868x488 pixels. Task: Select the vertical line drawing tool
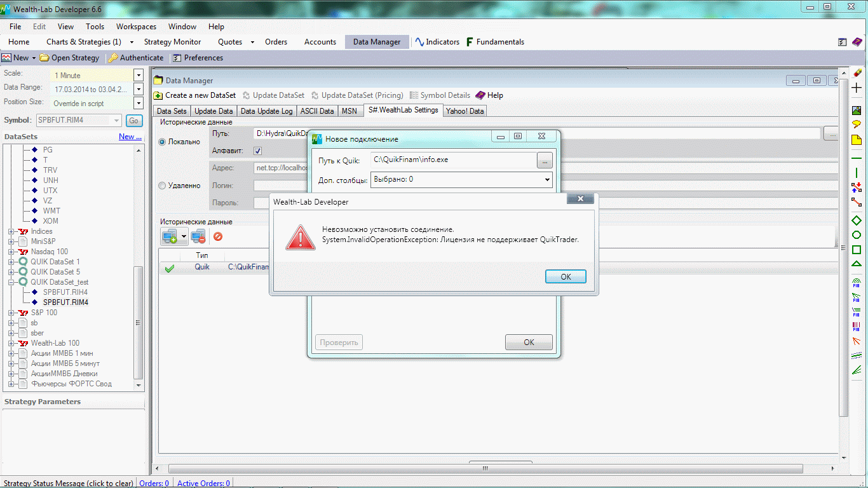(x=857, y=173)
